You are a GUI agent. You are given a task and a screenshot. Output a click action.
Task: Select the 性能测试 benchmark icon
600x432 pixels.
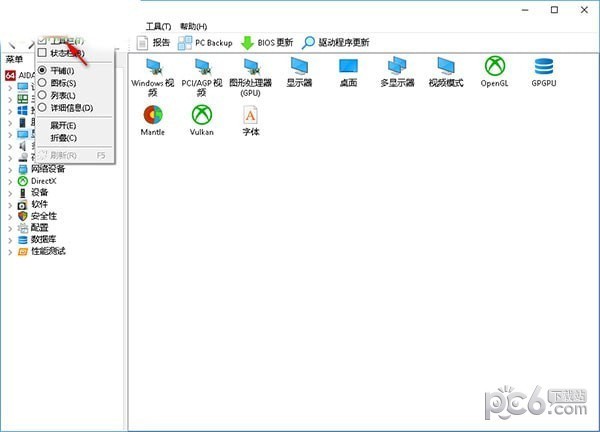click(x=23, y=251)
